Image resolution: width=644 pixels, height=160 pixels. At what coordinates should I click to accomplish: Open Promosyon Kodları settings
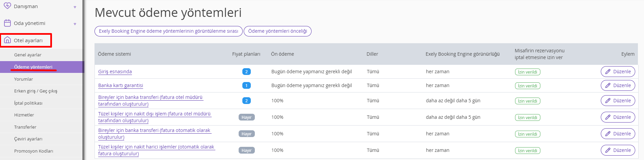[34, 151]
